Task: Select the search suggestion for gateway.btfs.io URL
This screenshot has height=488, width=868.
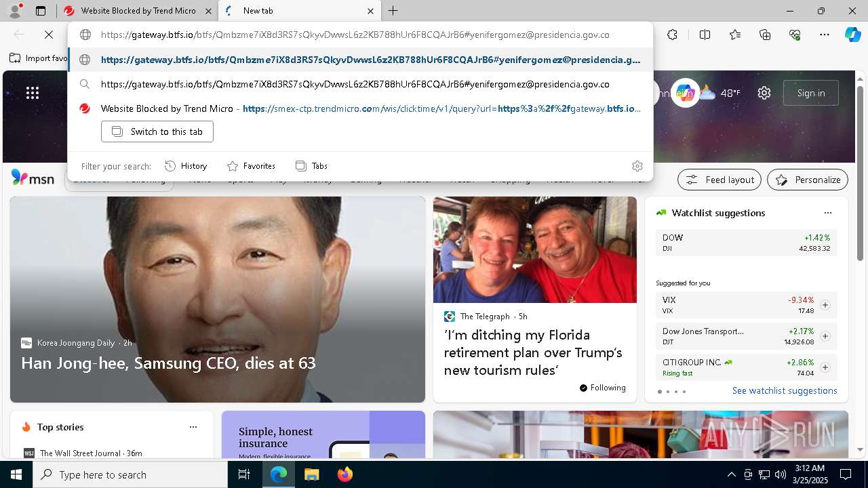Action: point(361,84)
